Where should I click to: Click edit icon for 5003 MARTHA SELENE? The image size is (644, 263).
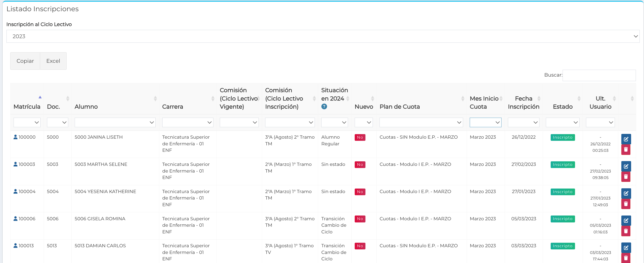pos(626,166)
